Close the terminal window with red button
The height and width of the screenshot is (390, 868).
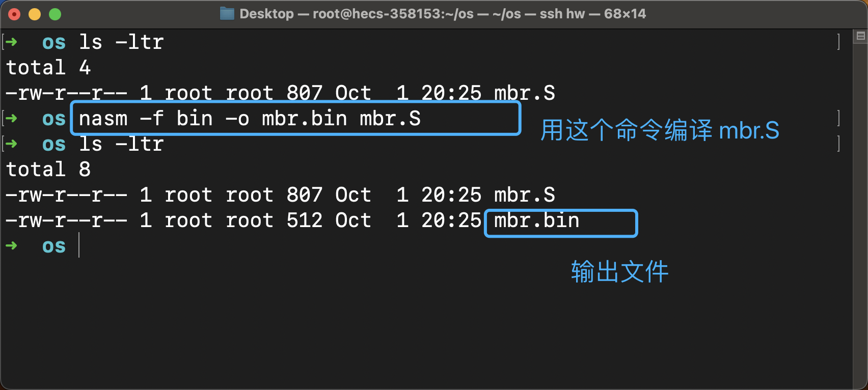point(14,14)
